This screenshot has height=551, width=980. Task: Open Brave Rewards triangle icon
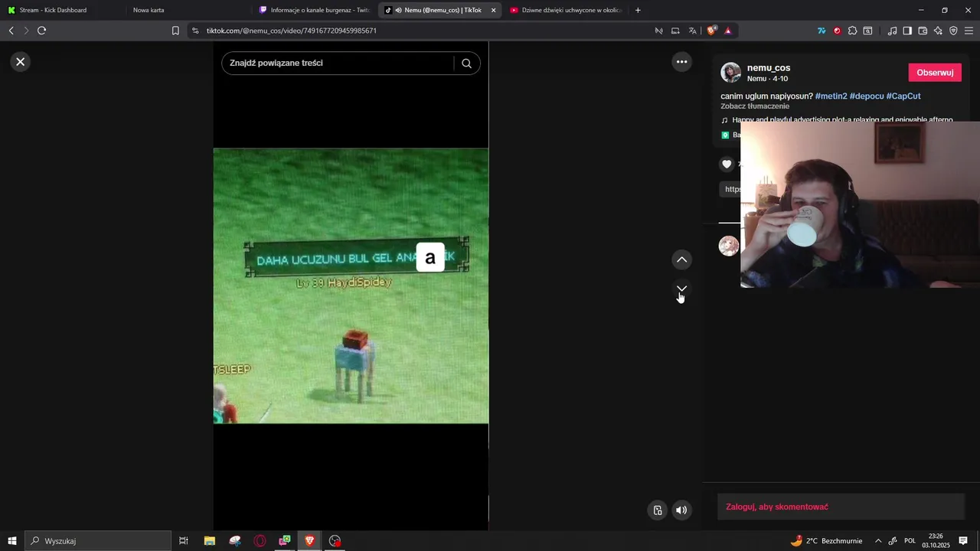click(727, 31)
